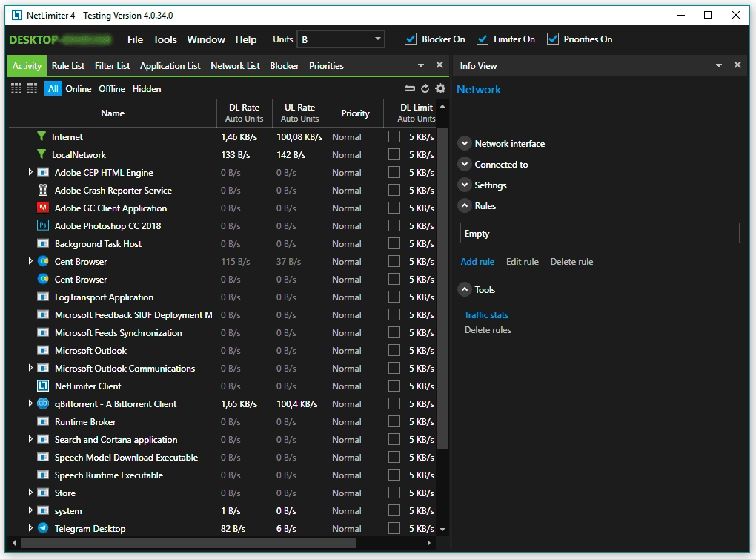Screen dimensions: 756x560
Task: Toggle the Priorities On checkbox
Action: (x=552, y=39)
